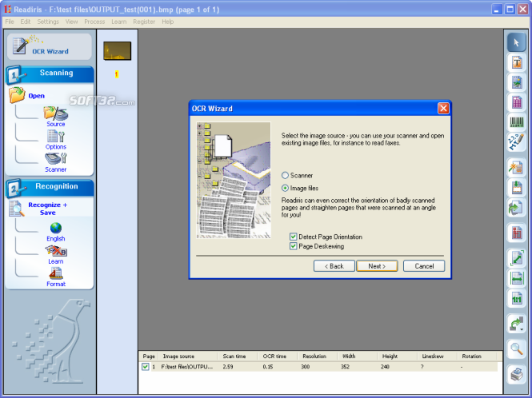
Task: Click the Next button in wizard
Action: (x=377, y=266)
